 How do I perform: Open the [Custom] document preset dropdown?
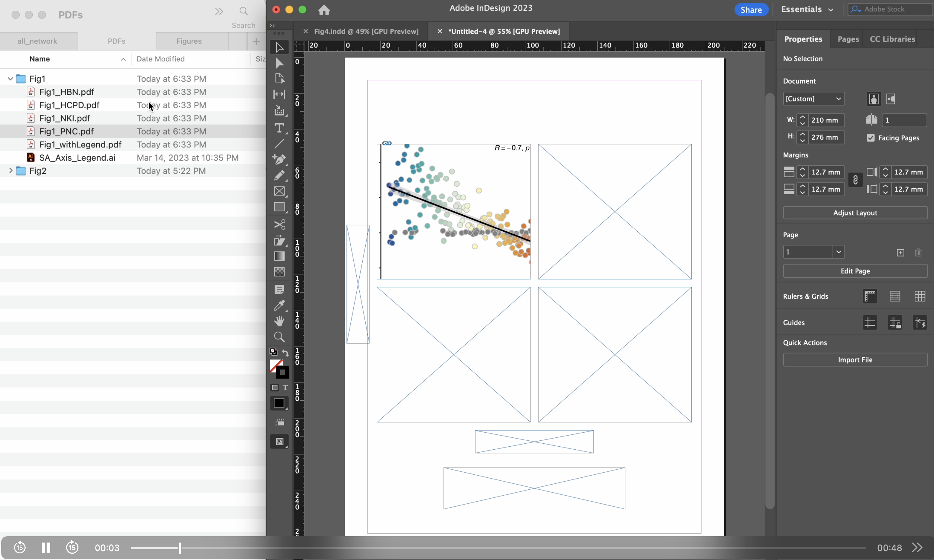(813, 99)
